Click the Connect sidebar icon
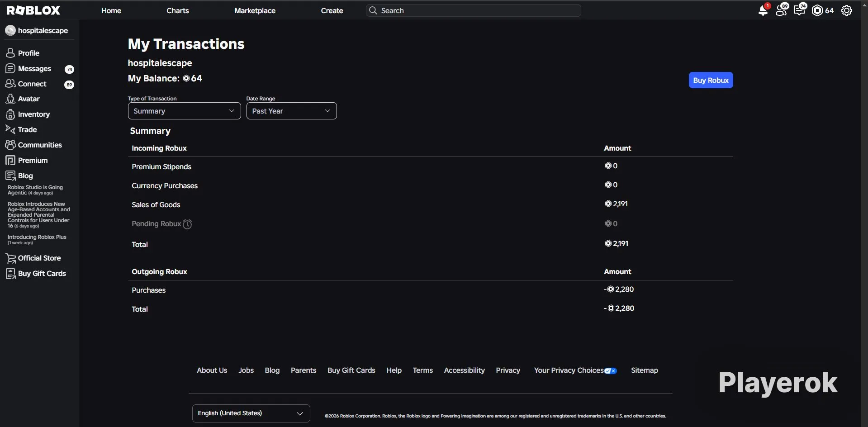Viewport: 868px width, 427px height. (10, 84)
